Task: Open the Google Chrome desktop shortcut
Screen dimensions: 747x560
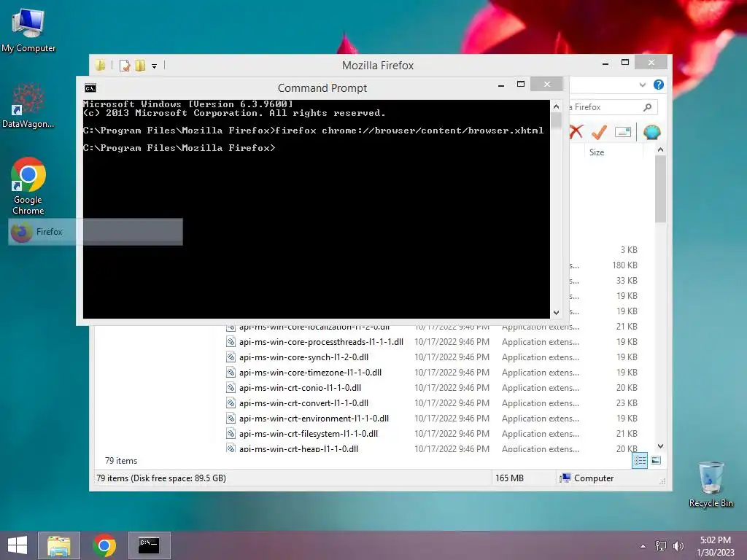Action: 28,186
